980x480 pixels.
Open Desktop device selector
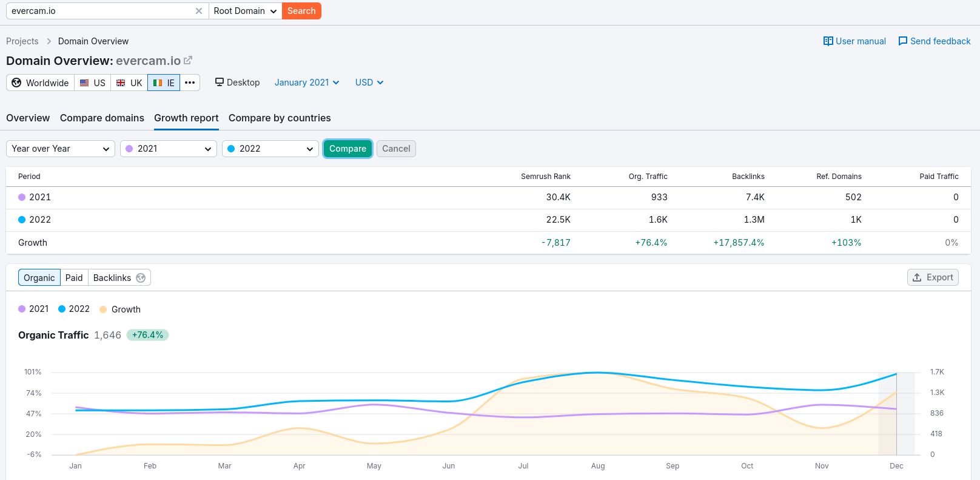tap(237, 83)
